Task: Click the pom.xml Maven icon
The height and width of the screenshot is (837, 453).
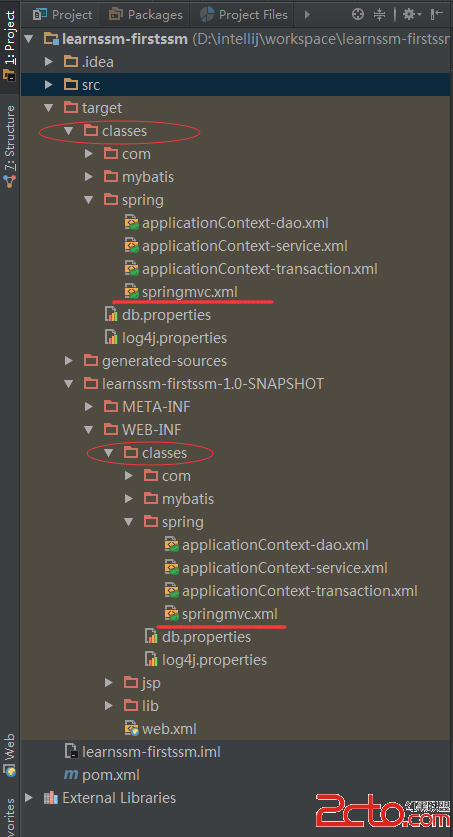Action: (x=71, y=775)
